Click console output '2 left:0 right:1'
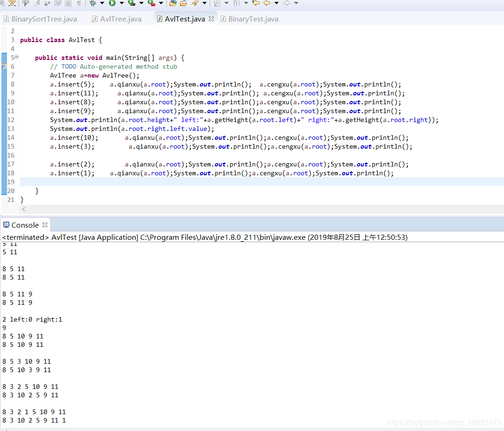 pyautogui.click(x=32, y=319)
